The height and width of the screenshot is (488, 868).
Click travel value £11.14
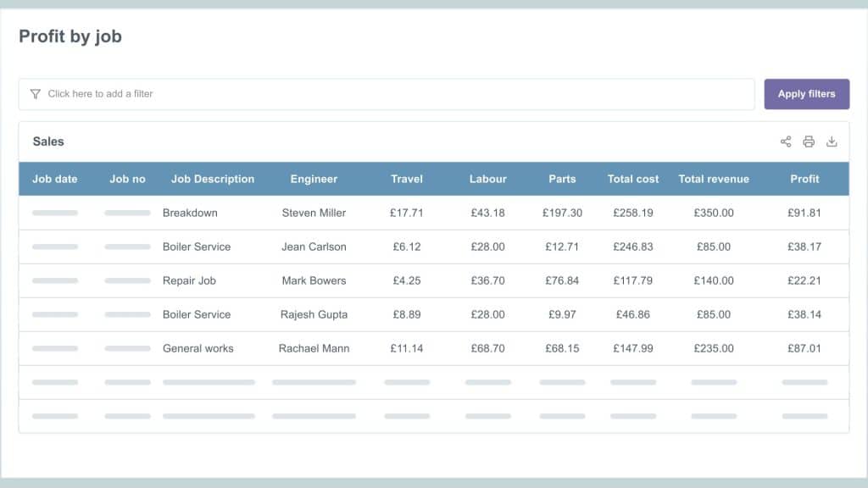pyautogui.click(x=406, y=348)
